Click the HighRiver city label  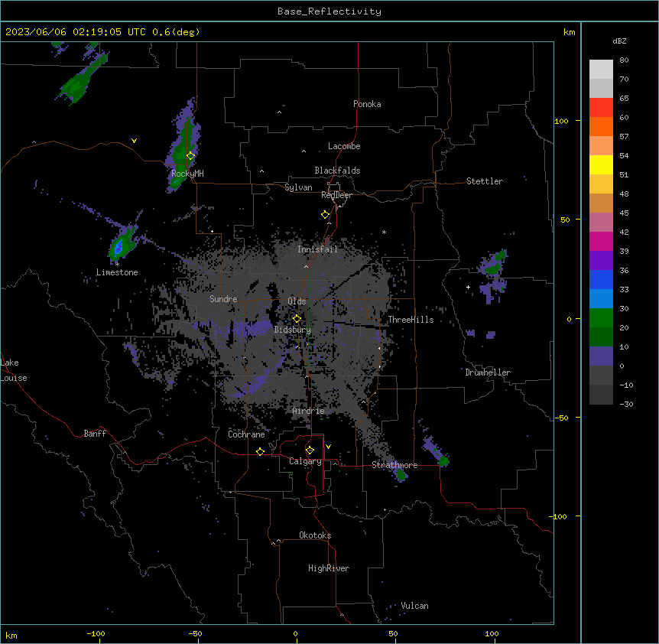329,568
